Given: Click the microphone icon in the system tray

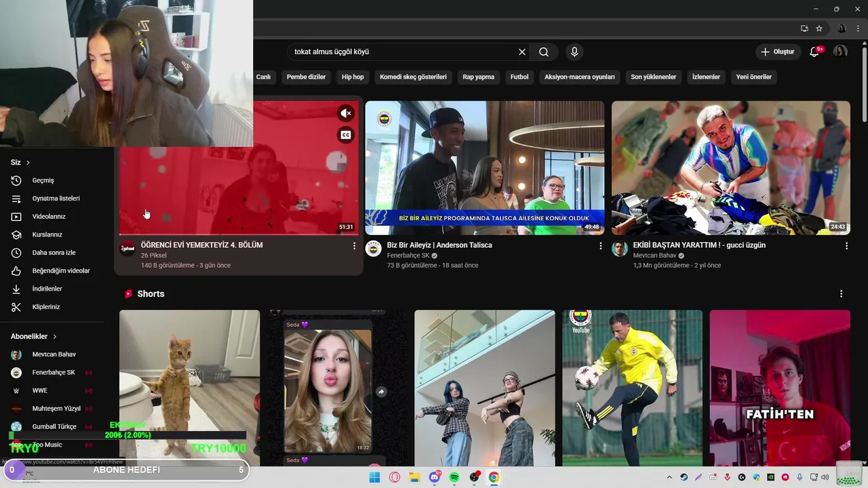Looking at the screenshot, I should coord(800,477).
